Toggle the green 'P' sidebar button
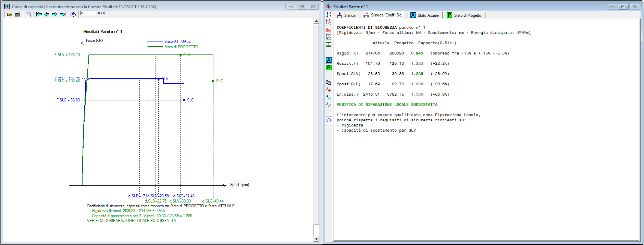This screenshot has width=644, height=245. (329, 68)
